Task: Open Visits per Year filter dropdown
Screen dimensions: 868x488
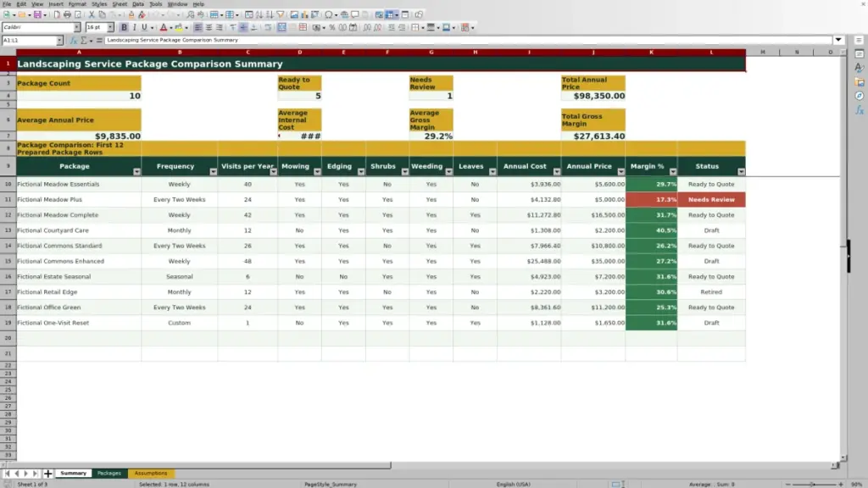Action: 274,172
